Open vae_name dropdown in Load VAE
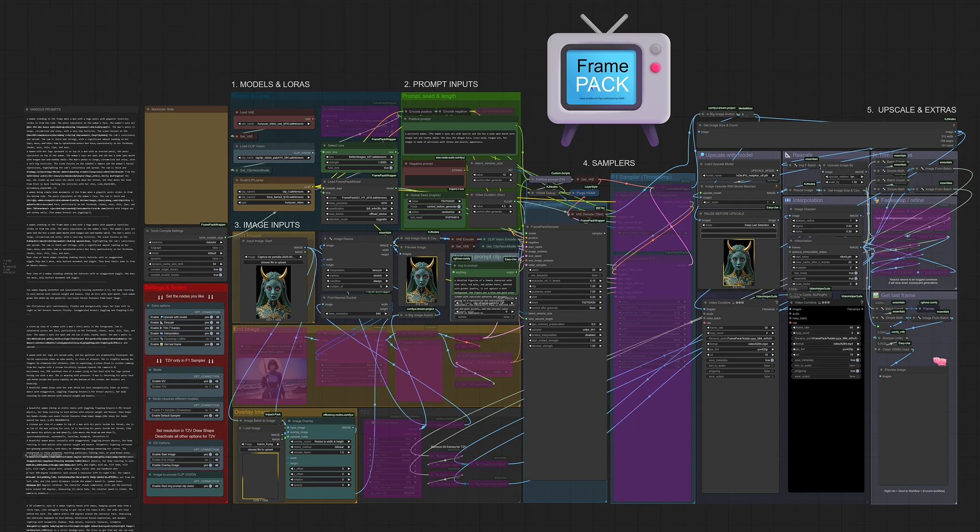The width and height of the screenshot is (980, 532). [275, 124]
